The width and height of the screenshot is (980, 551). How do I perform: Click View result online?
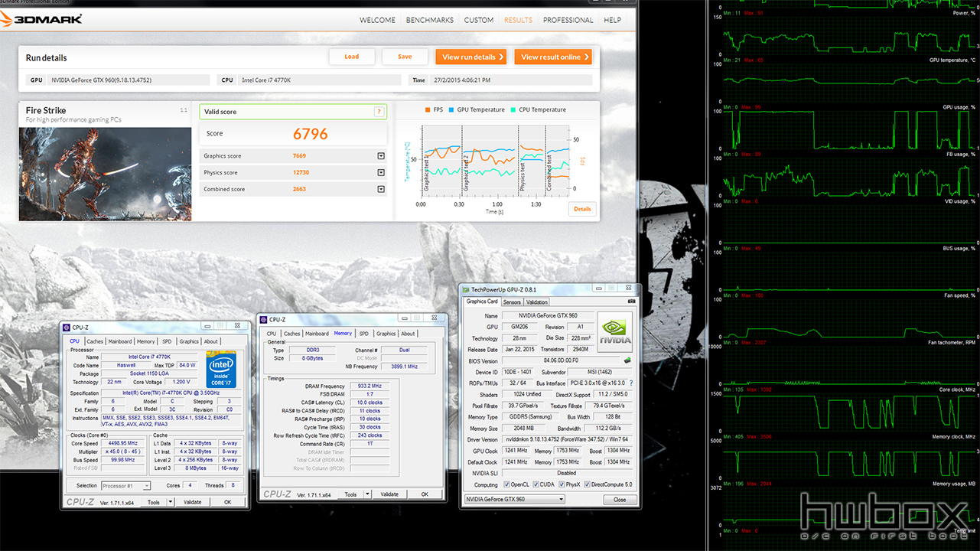tap(555, 57)
